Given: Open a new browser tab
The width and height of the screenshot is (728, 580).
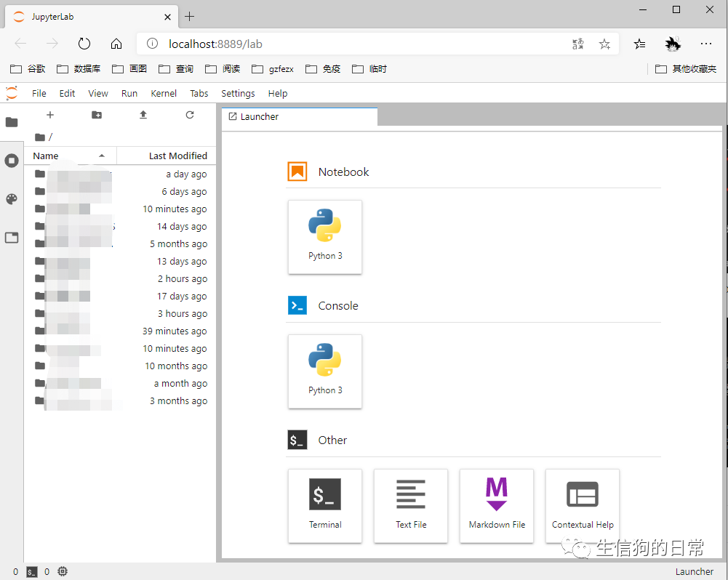Looking at the screenshot, I should coord(189,17).
